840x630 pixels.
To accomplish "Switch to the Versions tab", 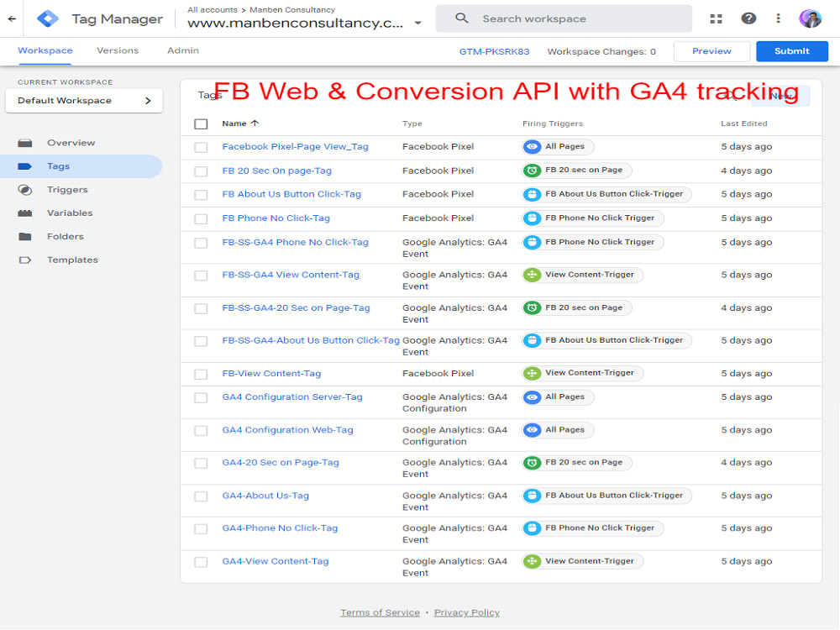I will [x=118, y=51].
